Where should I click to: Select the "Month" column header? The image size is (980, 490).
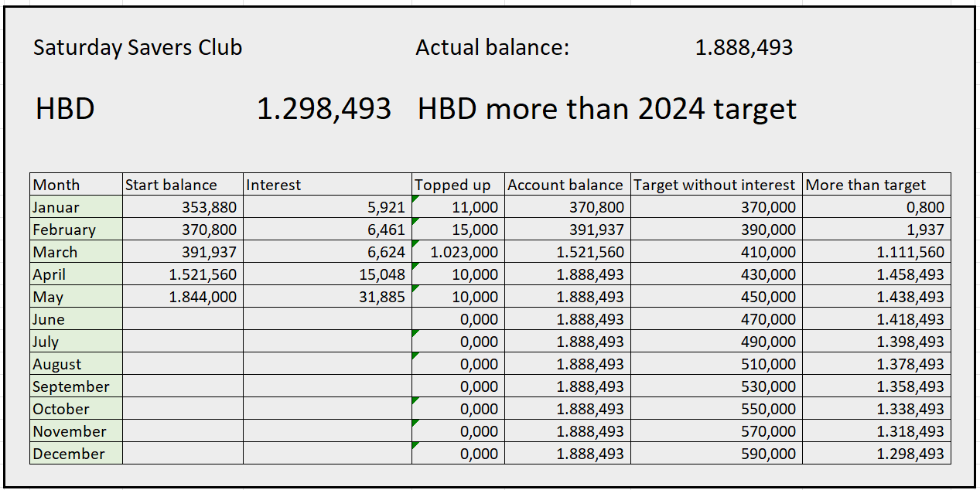76,184
